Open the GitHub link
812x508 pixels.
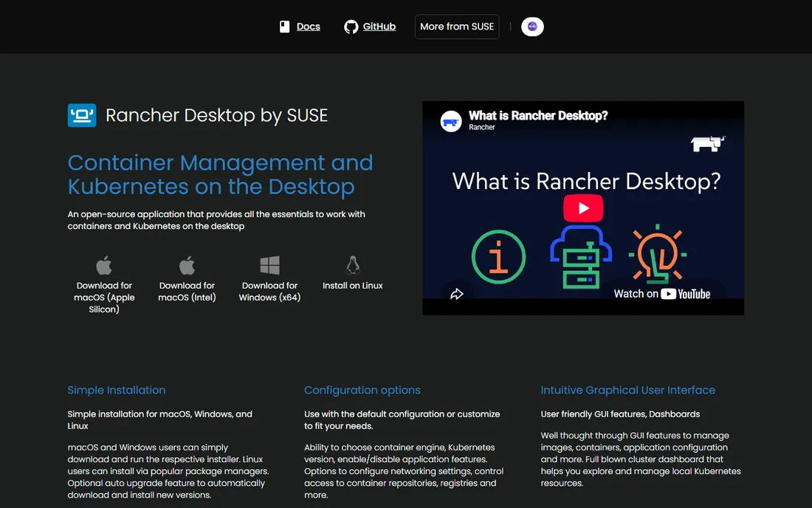[x=379, y=27]
